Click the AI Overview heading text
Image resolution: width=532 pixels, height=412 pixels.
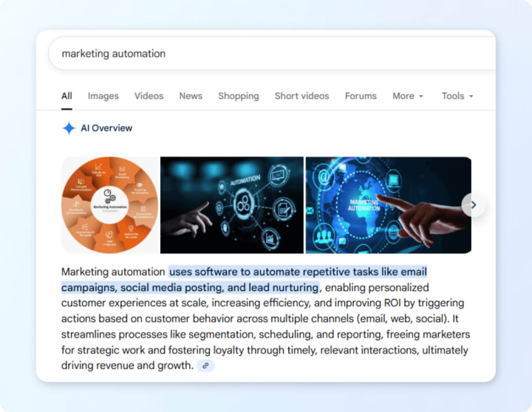coord(106,128)
